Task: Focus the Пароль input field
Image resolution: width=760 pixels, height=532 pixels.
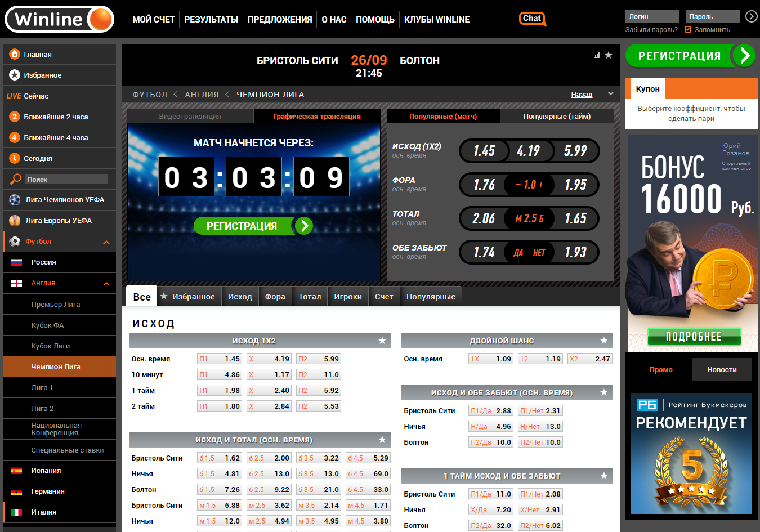Action: [x=712, y=16]
